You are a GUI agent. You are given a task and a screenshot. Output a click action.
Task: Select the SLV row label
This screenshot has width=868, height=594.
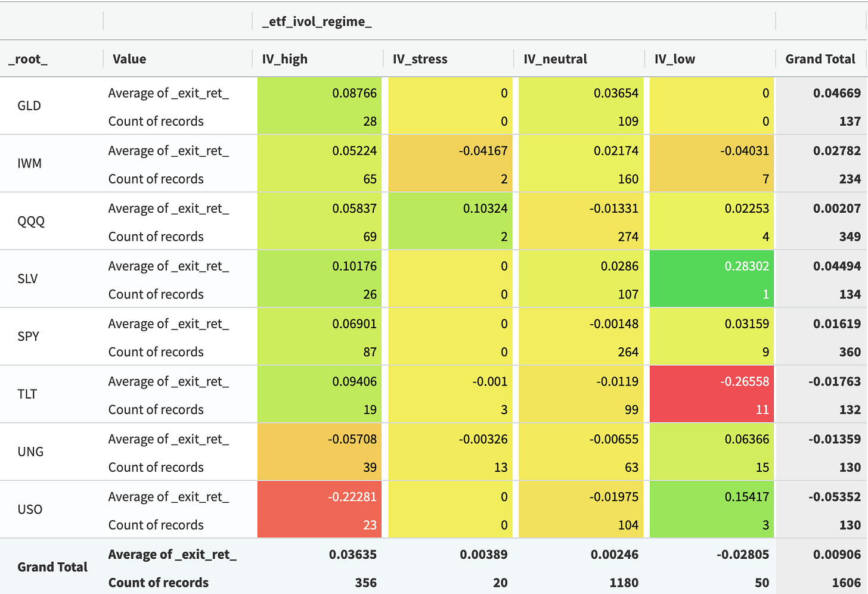pyautogui.click(x=27, y=279)
